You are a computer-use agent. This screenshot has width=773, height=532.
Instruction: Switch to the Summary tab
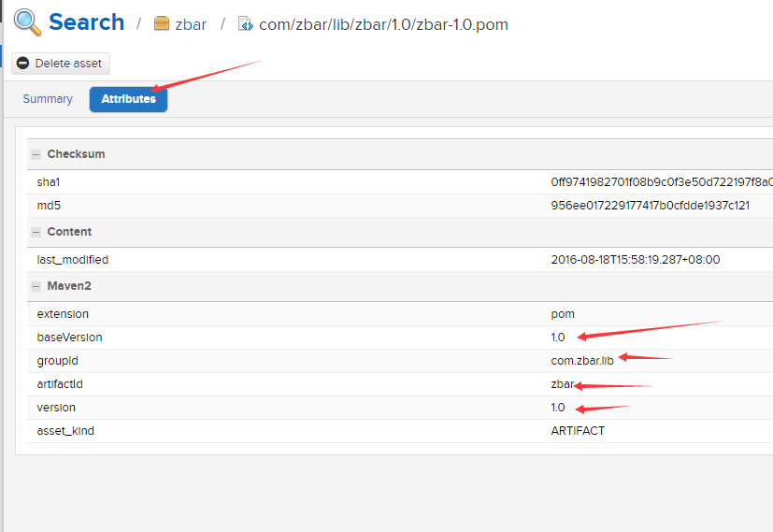coord(48,98)
